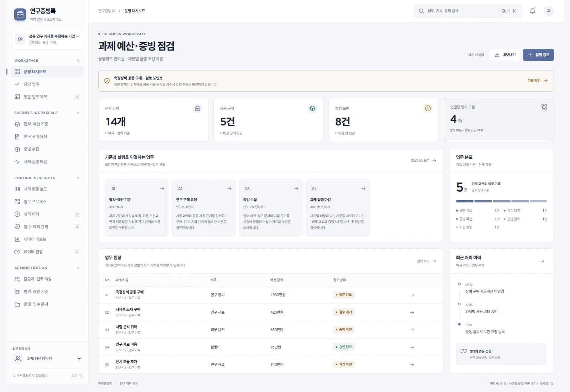Click the 내보내기 export button

point(505,55)
